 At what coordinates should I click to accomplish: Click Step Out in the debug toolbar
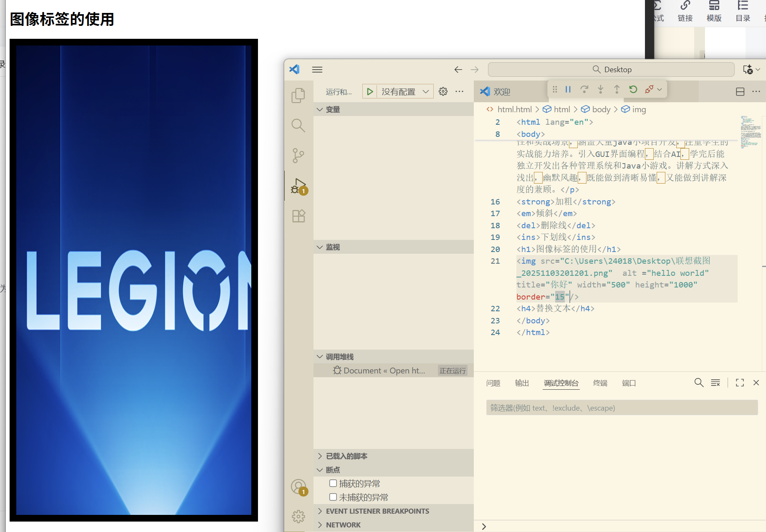[x=617, y=89]
